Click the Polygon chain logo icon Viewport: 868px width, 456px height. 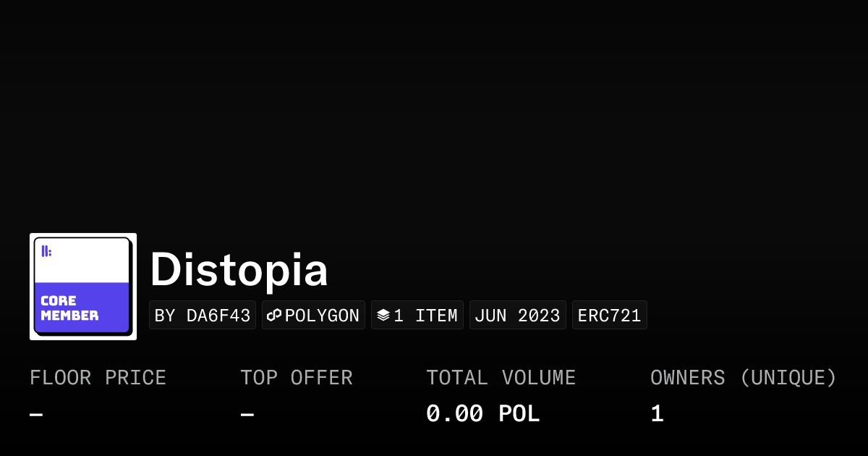tap(274, 316)
